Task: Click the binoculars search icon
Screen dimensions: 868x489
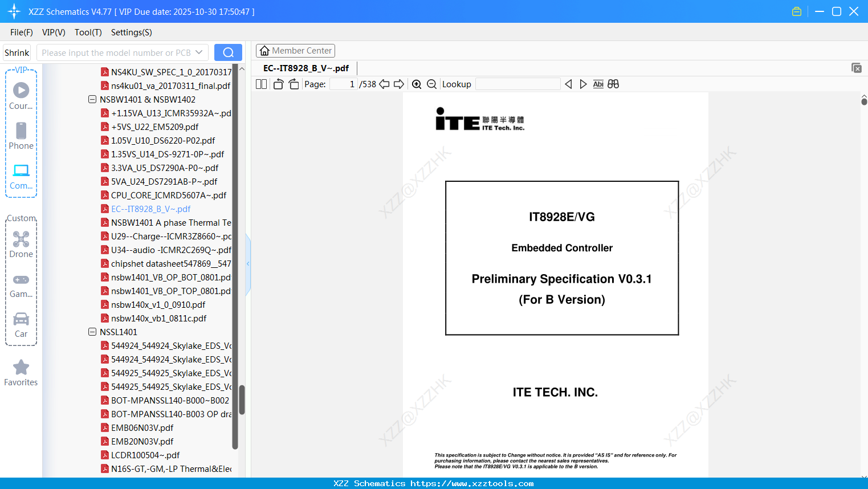Action: click(x=613, y=84)
